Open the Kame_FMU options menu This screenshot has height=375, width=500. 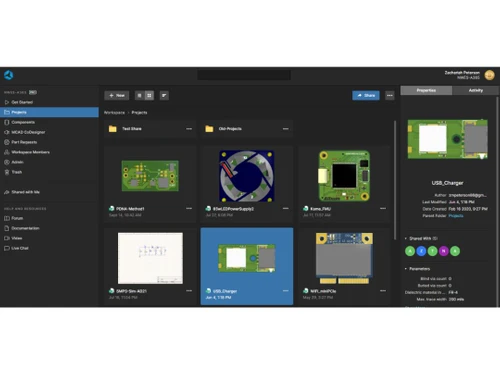click(383, 208)
